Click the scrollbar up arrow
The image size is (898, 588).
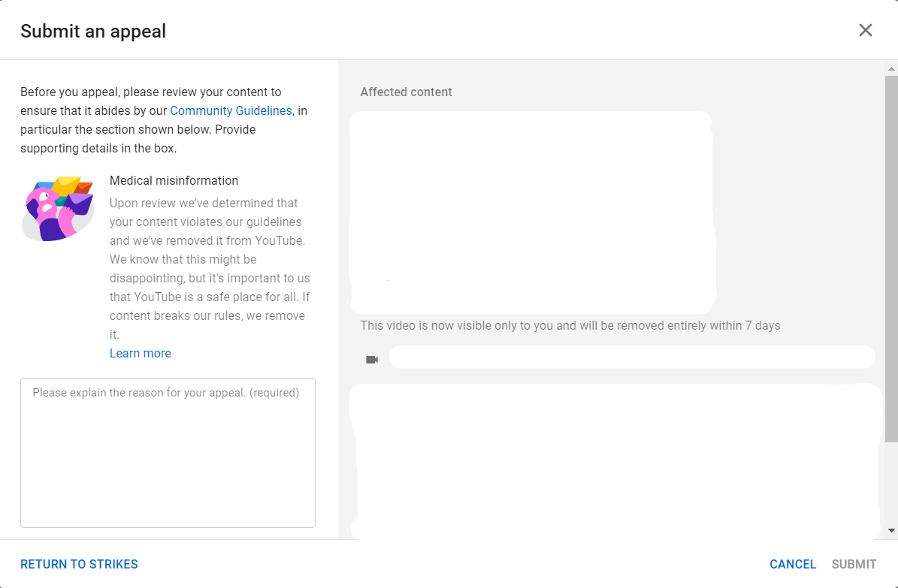(891, 69)
